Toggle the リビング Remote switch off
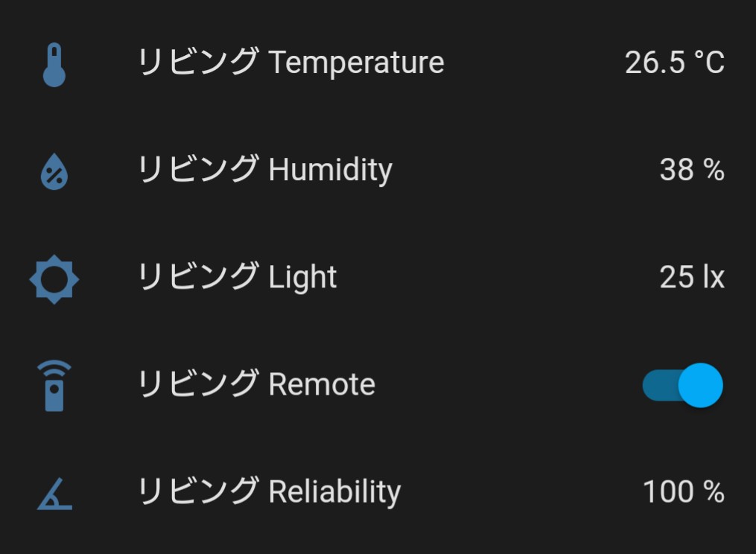 pos(683,385)
